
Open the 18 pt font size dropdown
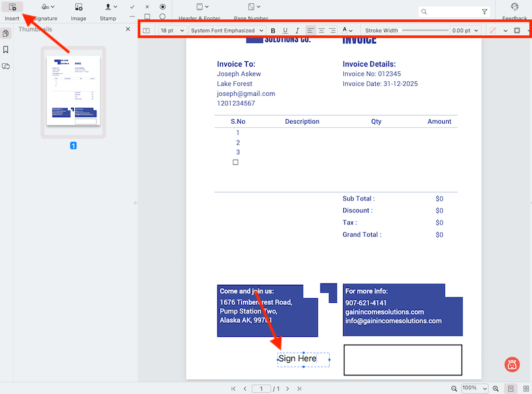click(x=172, y=31)
